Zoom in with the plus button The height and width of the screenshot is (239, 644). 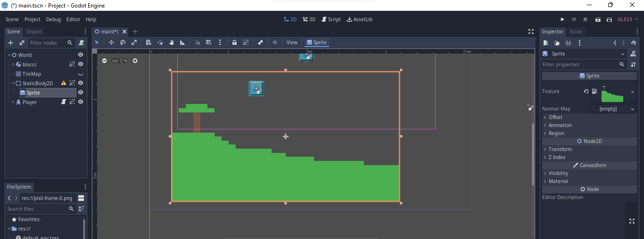pos(135,61)
